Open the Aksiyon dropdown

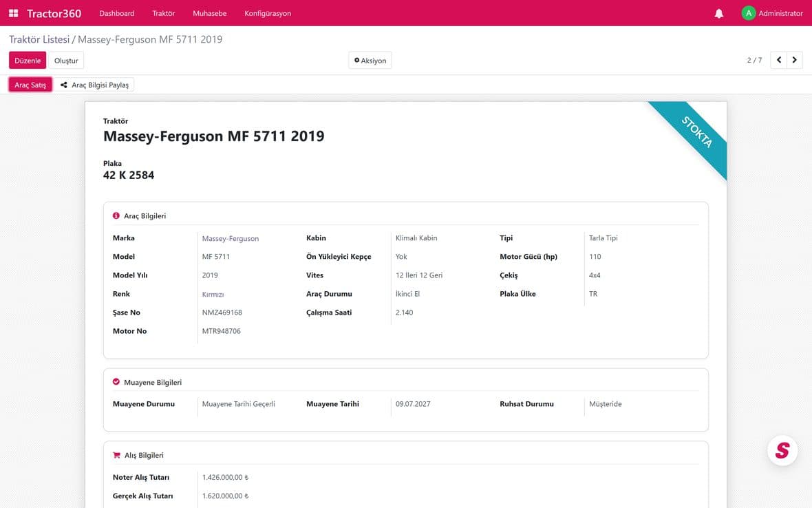(x=370, y=60)
